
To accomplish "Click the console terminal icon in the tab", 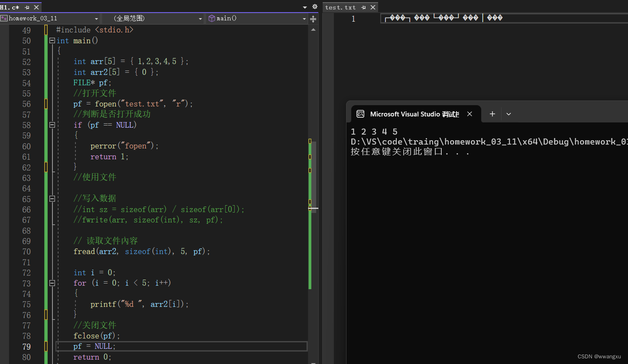I will (x=360, y=114).
